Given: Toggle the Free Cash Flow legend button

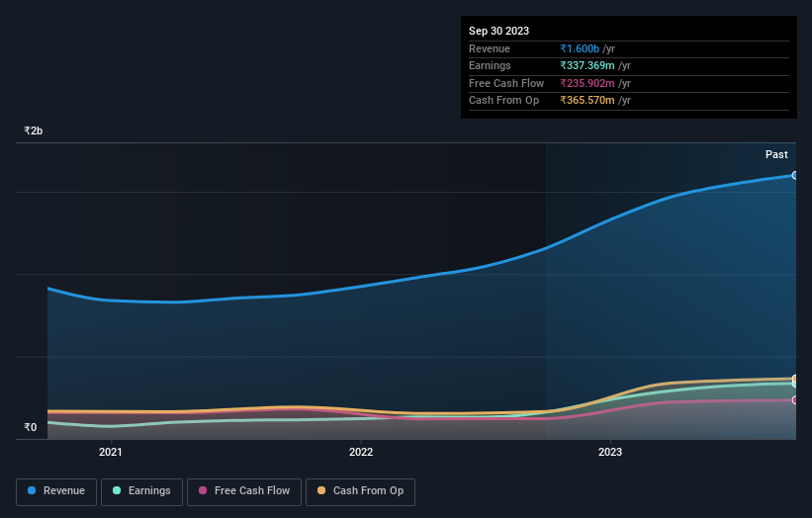Looking at the screenshot, I should tap(244, 491).
